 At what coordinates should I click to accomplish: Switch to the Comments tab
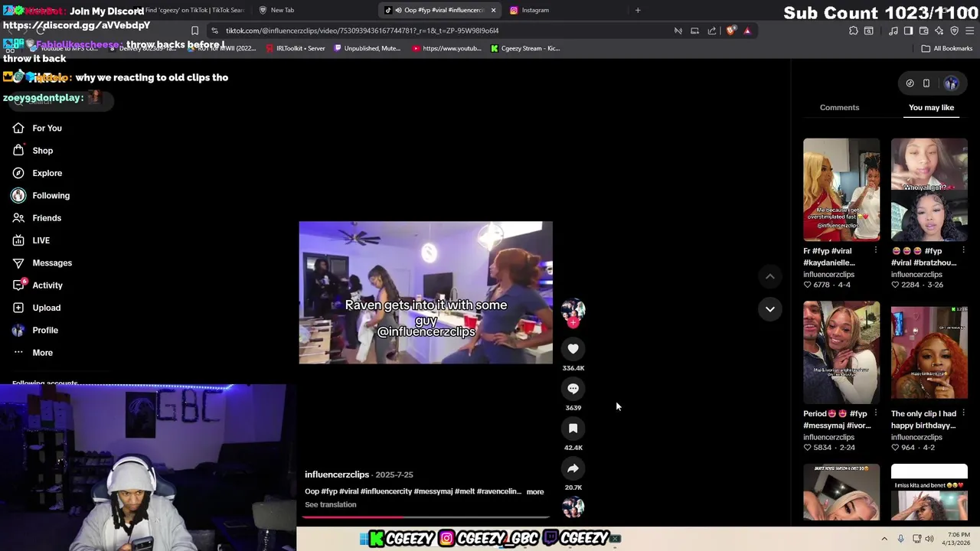pyautogui.click(x=839, y=107)
